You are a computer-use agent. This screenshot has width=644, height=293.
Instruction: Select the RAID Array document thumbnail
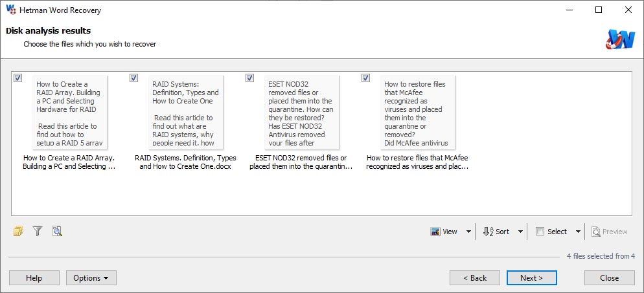coord(70,112)
